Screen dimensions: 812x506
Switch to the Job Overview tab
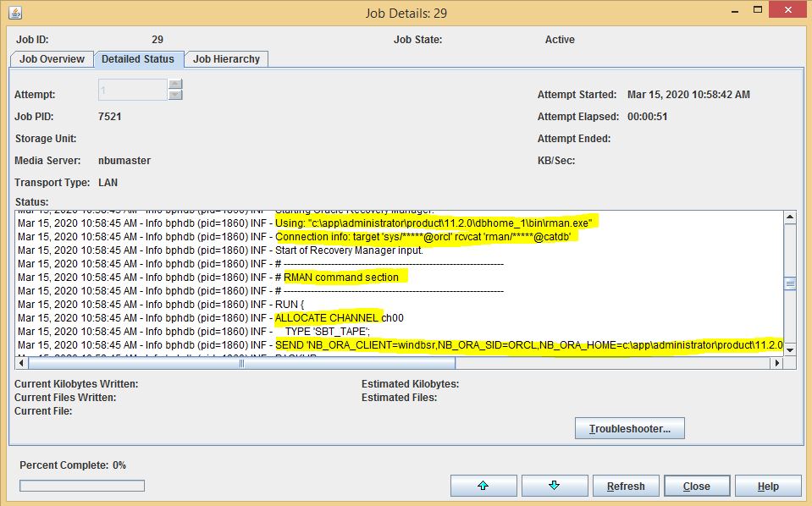52,59
